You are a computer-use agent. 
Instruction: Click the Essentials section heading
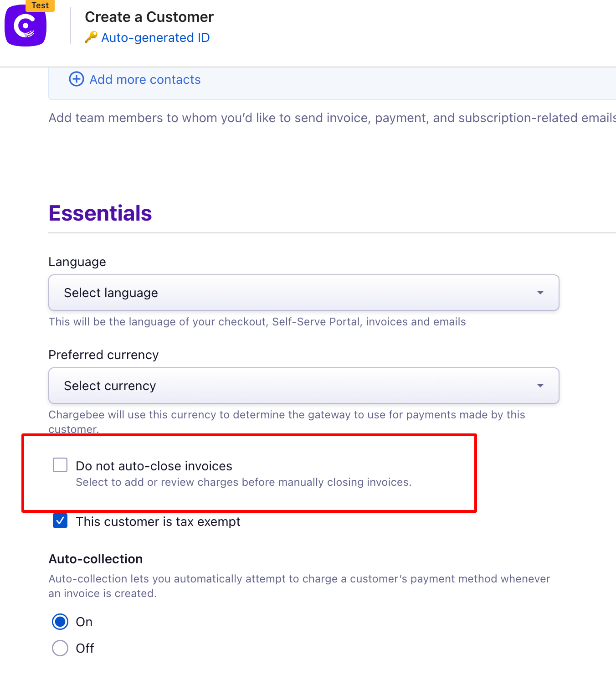[100, 213]
